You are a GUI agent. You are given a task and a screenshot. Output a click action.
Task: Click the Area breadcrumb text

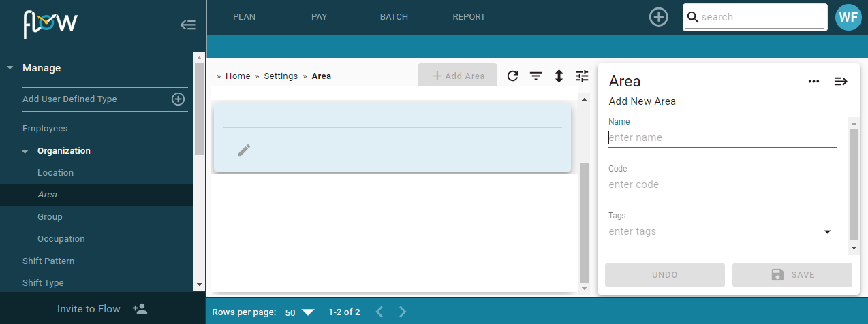322,76
